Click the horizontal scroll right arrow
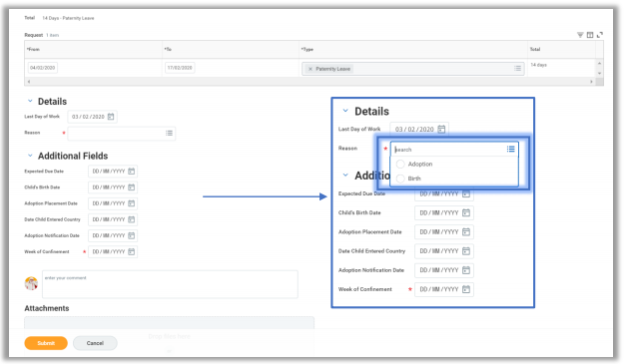This screenshot has height=364, width=624. (591, 82)
